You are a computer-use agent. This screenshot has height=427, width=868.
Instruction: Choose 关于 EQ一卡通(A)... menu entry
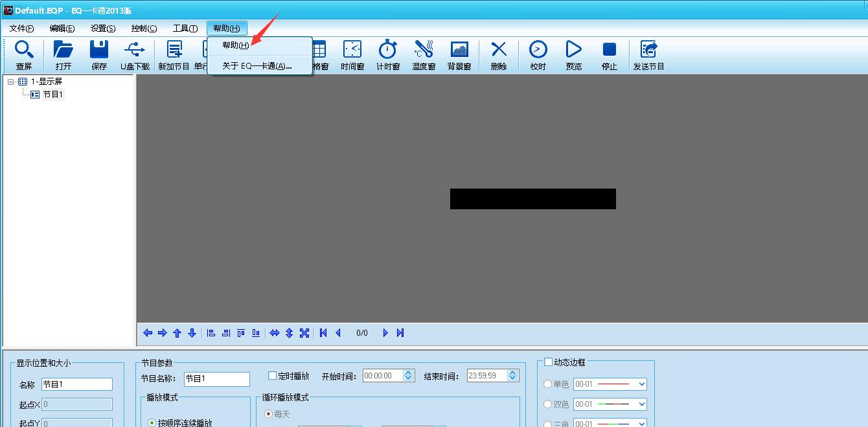[257, 65]
